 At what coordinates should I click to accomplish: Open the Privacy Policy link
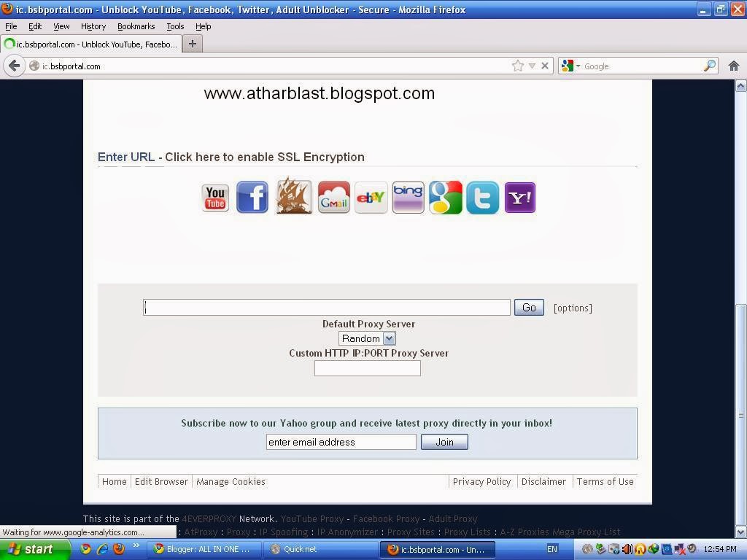(x=481, y=481)
